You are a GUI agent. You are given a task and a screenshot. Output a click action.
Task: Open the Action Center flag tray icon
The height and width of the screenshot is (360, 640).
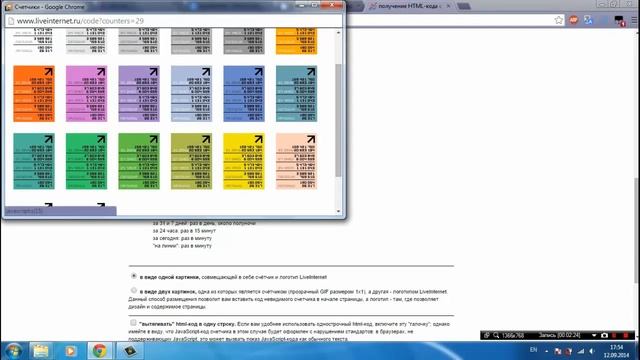(x=558, y=351)
